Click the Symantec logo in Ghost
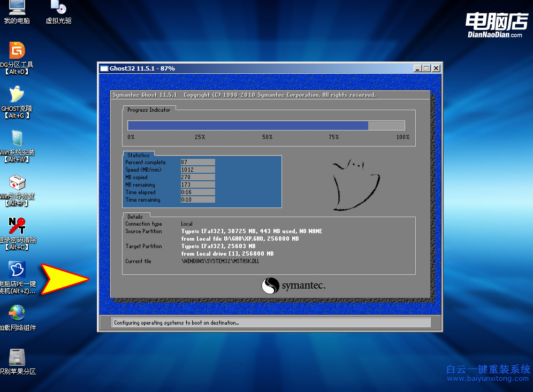The height and width of the screenshot is (392, 533). pyautogui.click(x=293, y=286)
